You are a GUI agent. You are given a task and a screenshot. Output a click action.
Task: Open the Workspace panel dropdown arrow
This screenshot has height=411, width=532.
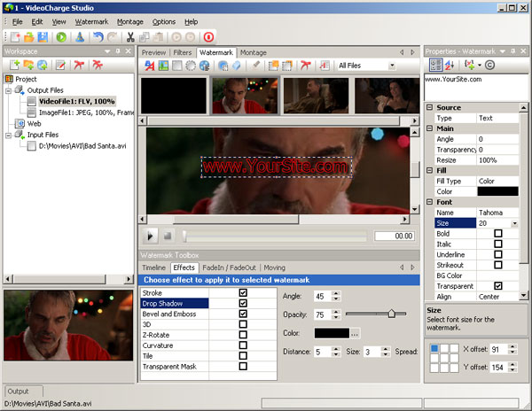[107, 51]
